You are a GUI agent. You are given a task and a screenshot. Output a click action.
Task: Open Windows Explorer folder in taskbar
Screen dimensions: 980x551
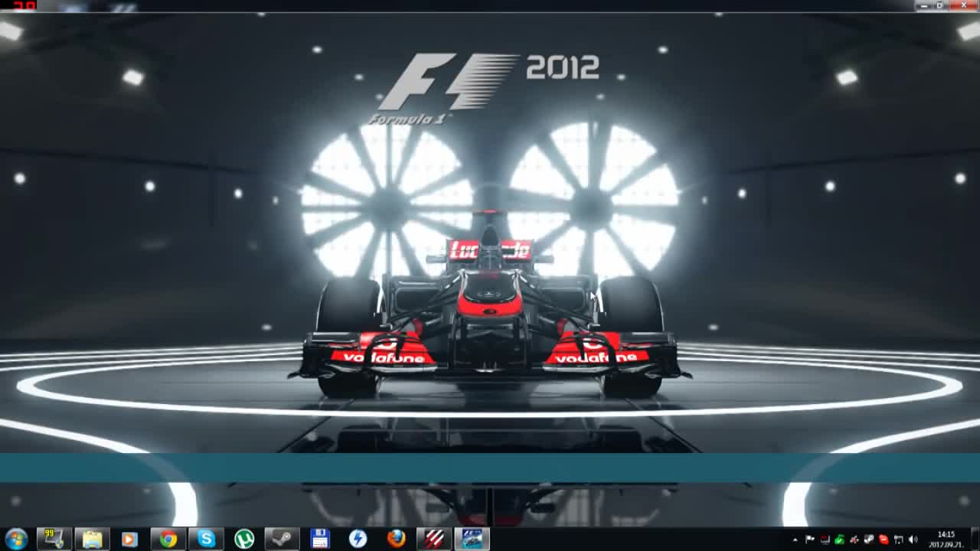(92, 539)
